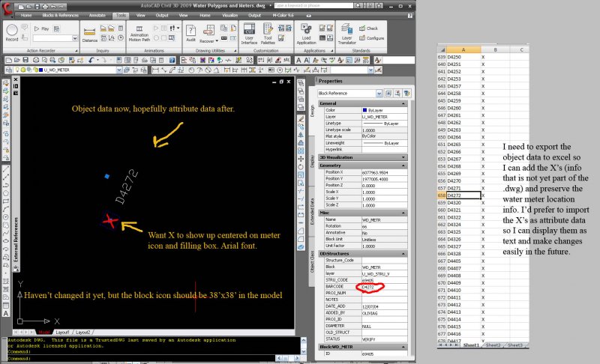Collapse the OD:Structures section
The image size is (600, 364).
403,254
